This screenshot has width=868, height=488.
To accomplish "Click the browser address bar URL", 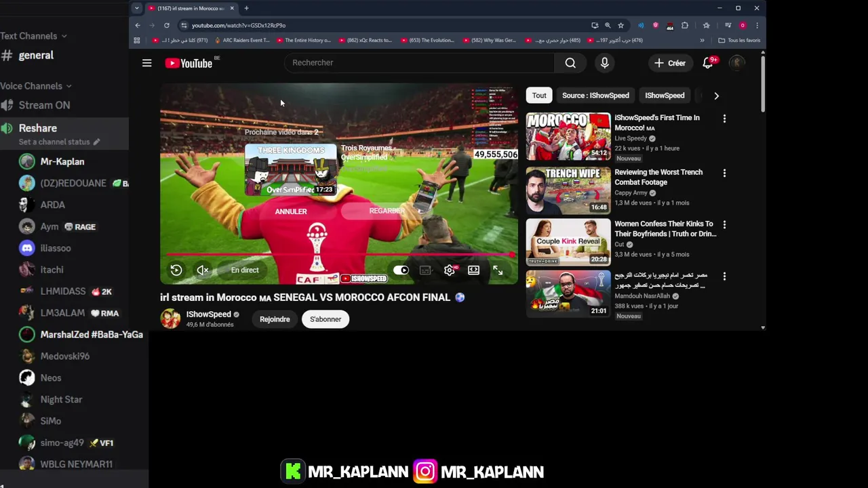I will [239, 25].
